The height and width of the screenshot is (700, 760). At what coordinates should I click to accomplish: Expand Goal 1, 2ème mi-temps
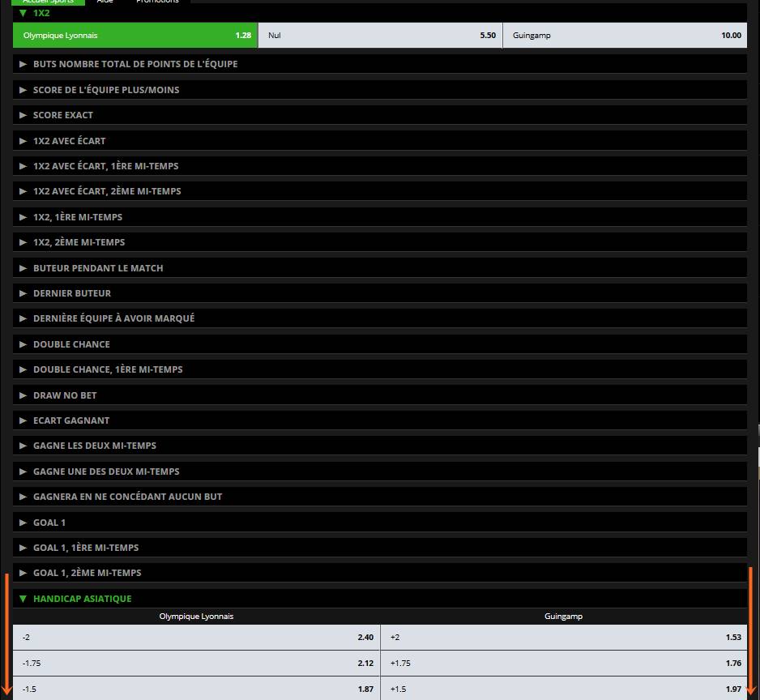coord(379,573)
